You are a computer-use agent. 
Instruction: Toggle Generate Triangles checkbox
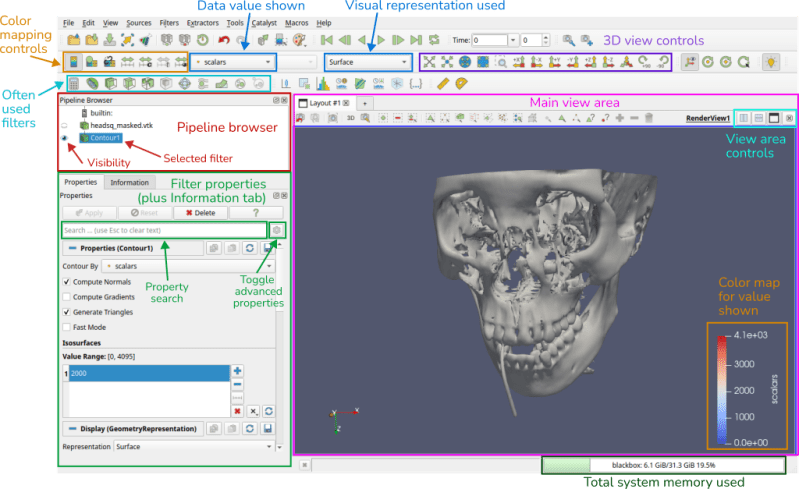tap(66, 312)
